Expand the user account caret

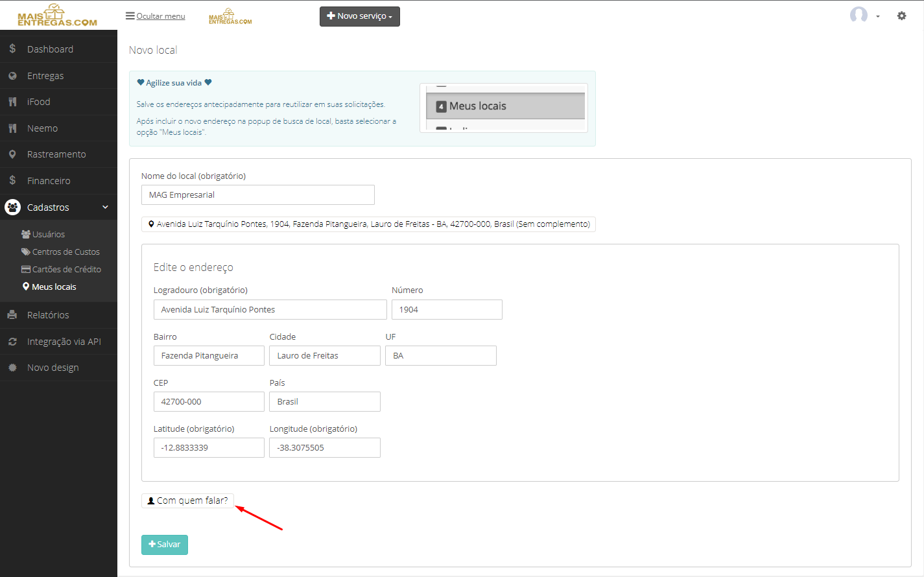(878, 16)
